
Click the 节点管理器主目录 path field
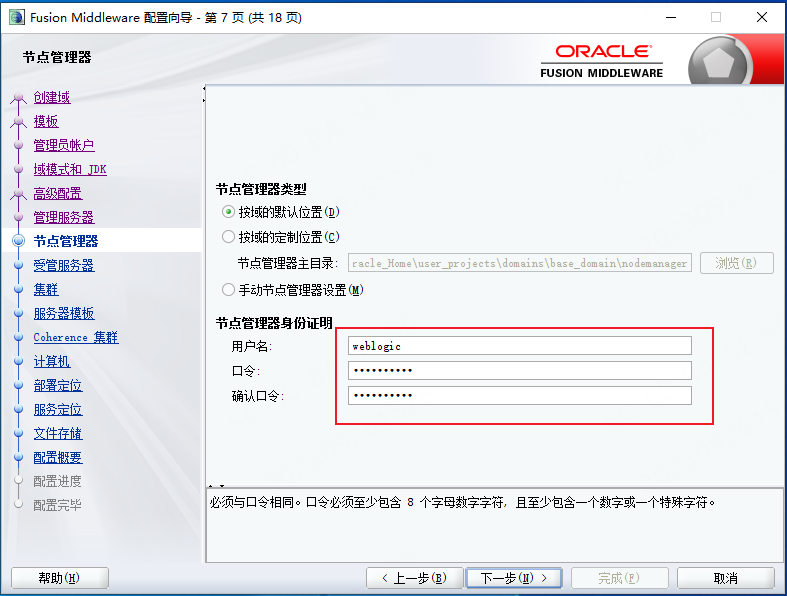519,263
